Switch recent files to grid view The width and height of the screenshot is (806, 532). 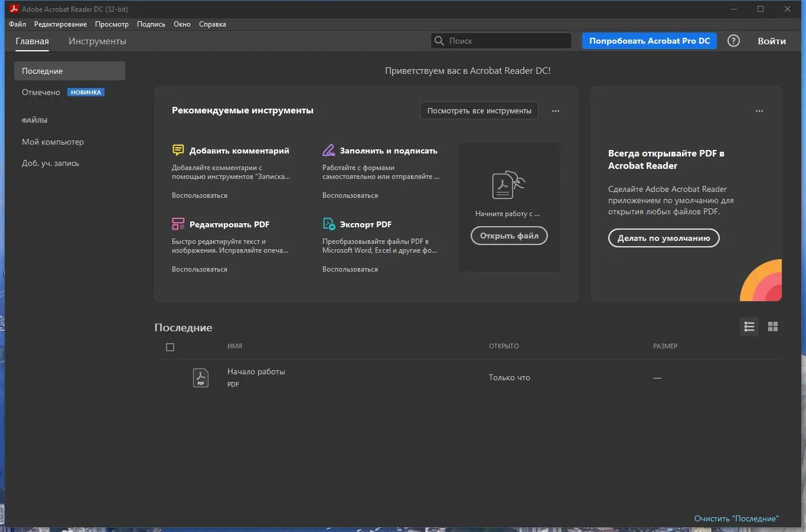pos(772,327)
